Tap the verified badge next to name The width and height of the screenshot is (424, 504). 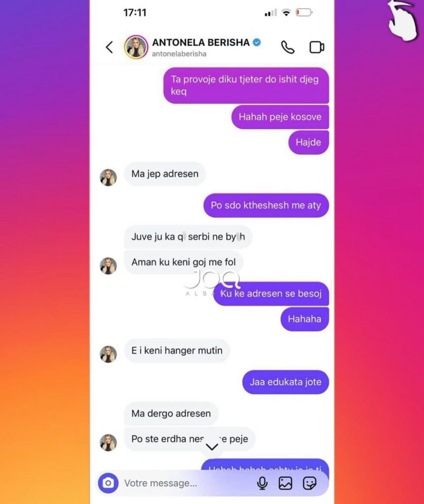257,42
